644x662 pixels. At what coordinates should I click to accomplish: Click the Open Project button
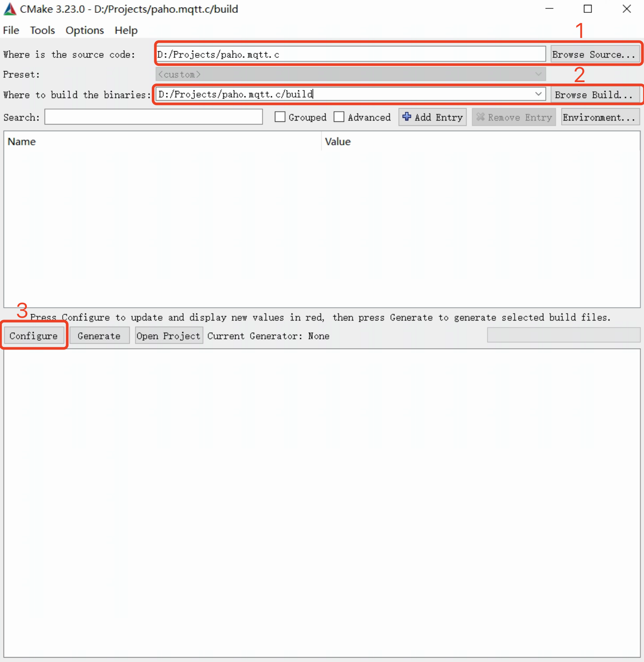pyautogui.click(x=168, y=335)
